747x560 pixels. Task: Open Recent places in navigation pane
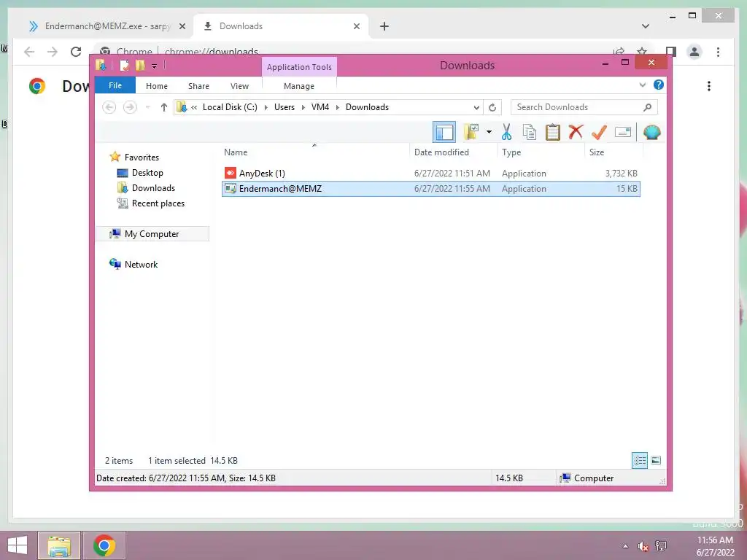click(x=158, y=203)
